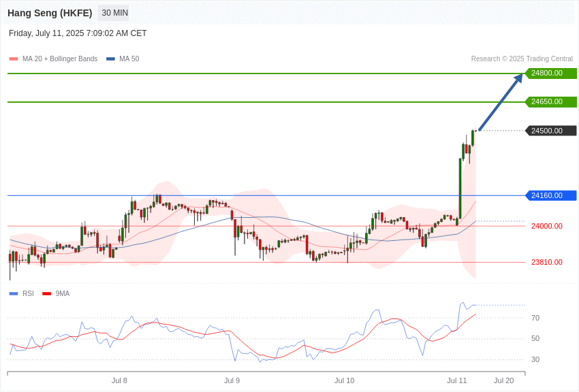
Task: Click the 24800.00 resistance price tag
Action: click(x=551, y=73)
